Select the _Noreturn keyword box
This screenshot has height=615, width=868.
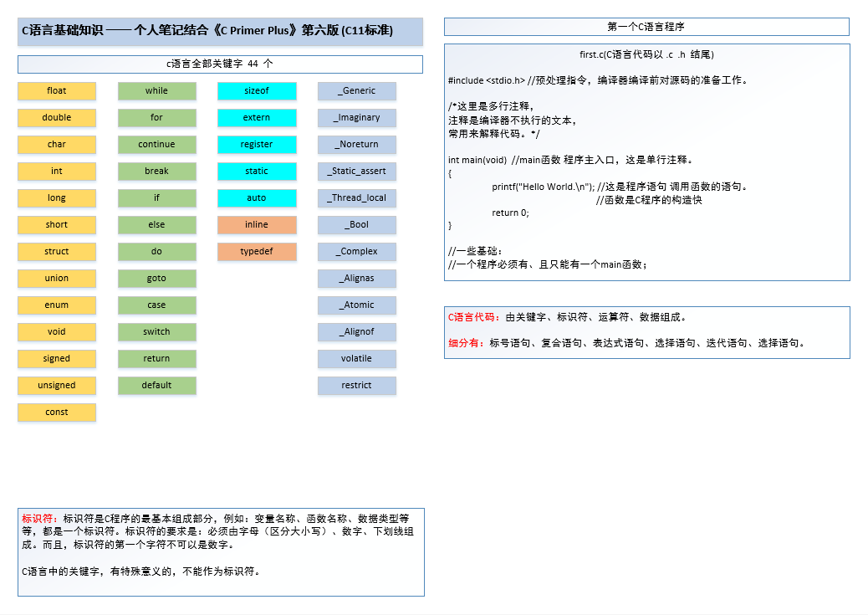click(x=357, y=144)
